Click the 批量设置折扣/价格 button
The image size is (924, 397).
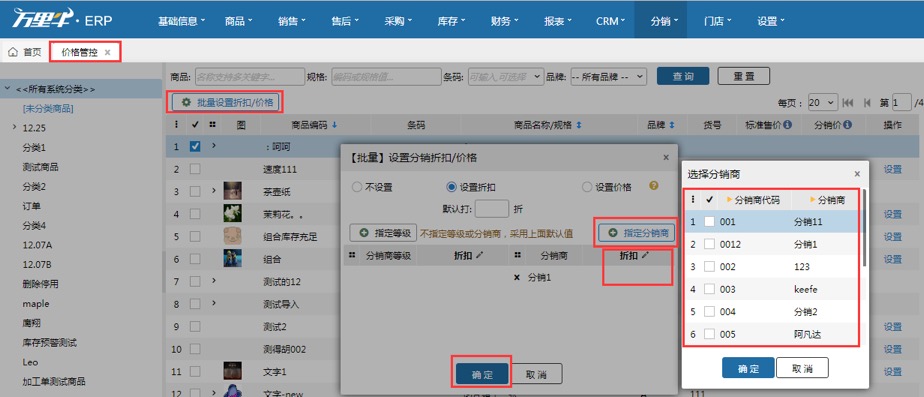[227, 102]
